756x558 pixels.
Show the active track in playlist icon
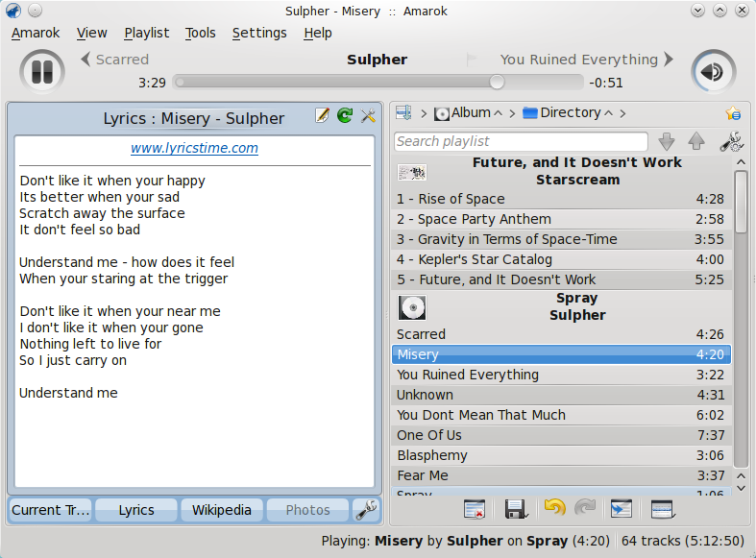(621, 509)
